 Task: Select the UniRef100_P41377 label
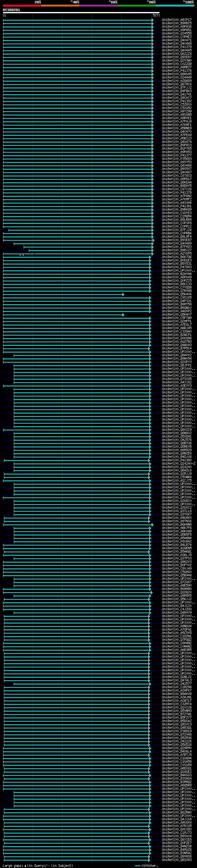coord(177,155)
